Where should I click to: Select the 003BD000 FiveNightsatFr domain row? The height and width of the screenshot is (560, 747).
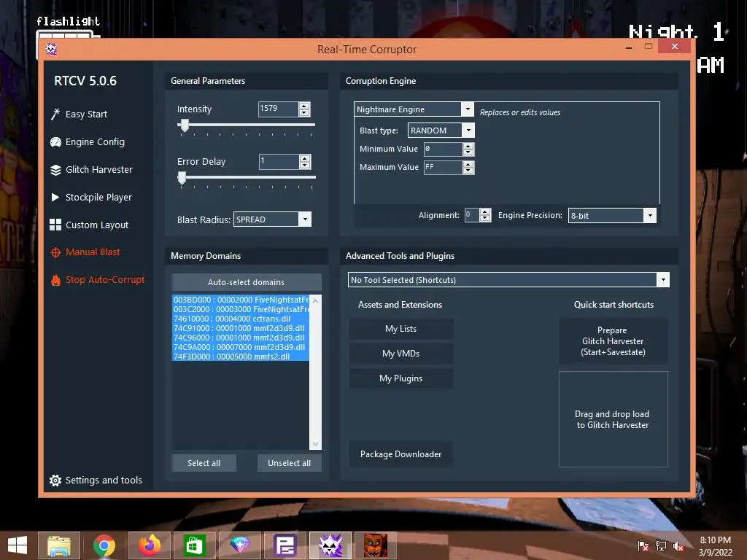[x=241, y=300]
